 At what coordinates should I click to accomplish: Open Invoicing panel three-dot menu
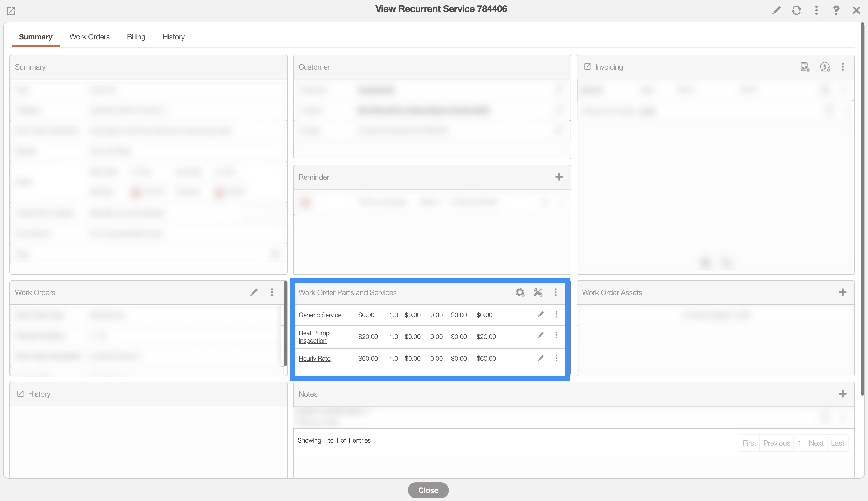(843, 67)
